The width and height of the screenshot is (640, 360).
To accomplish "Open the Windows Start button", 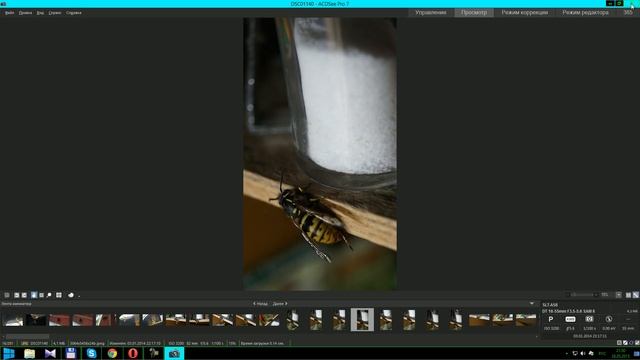I will 9,353.
